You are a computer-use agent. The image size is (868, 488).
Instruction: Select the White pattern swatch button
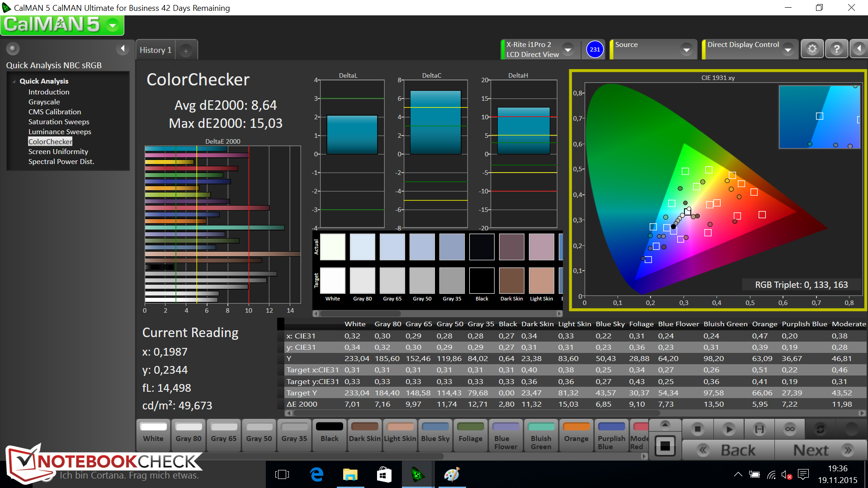[x=153, y=435]
